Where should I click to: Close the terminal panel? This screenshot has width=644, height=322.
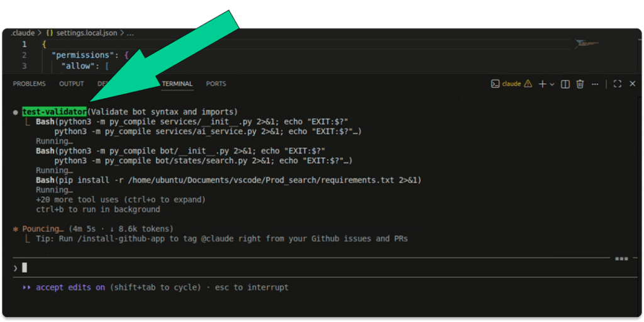coord(632,84)
